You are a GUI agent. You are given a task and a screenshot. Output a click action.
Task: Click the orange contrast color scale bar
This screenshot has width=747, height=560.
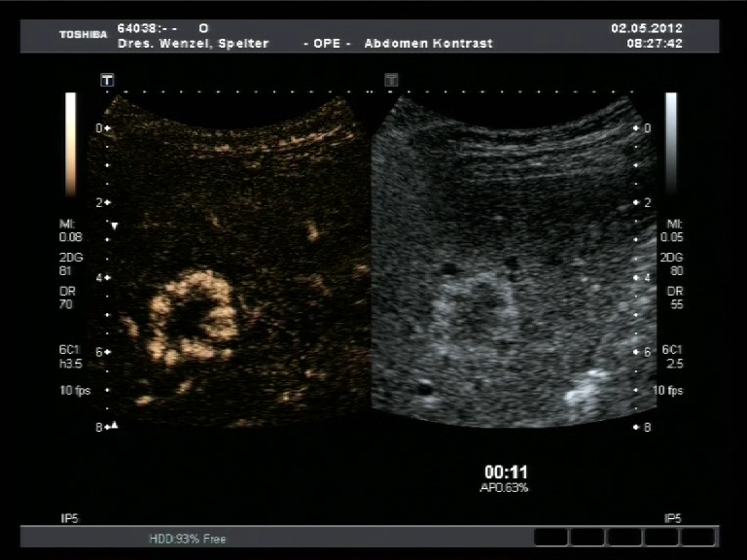coord(70,144)
